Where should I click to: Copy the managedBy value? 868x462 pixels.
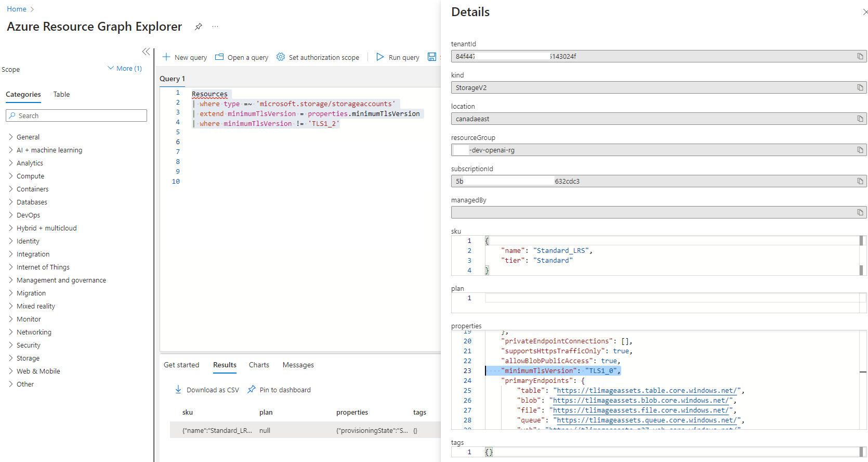860,212
